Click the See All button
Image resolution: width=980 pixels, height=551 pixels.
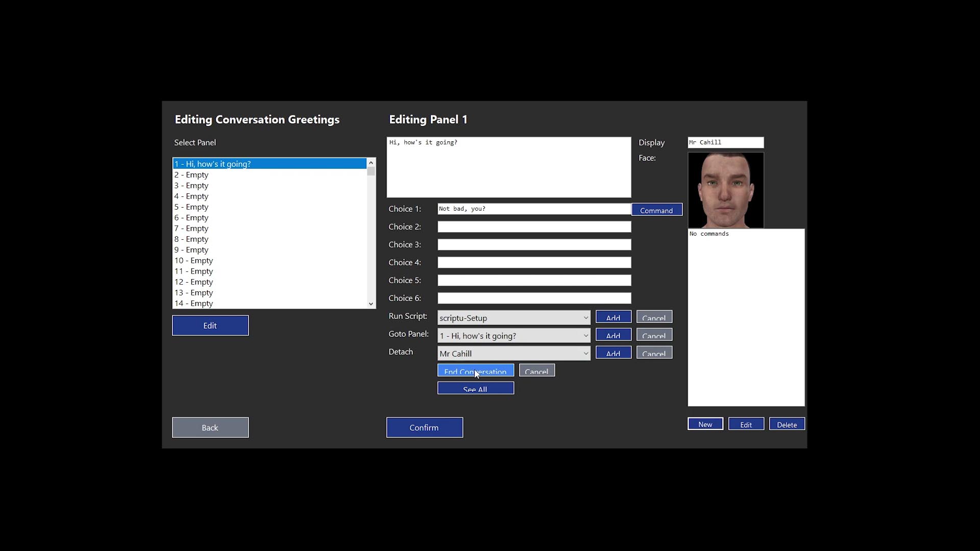click(x=475, y=389)
